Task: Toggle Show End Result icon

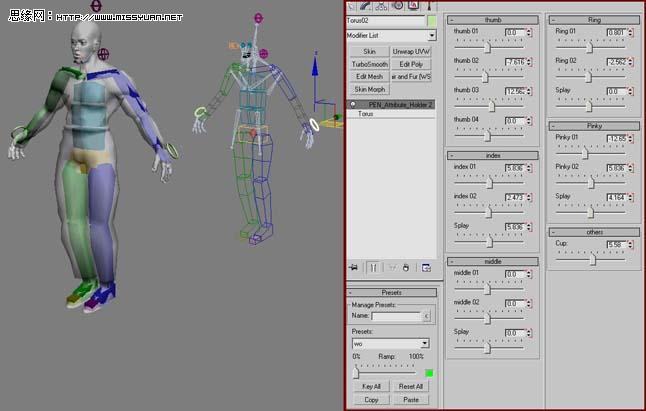Action: [x=372, y=268]
